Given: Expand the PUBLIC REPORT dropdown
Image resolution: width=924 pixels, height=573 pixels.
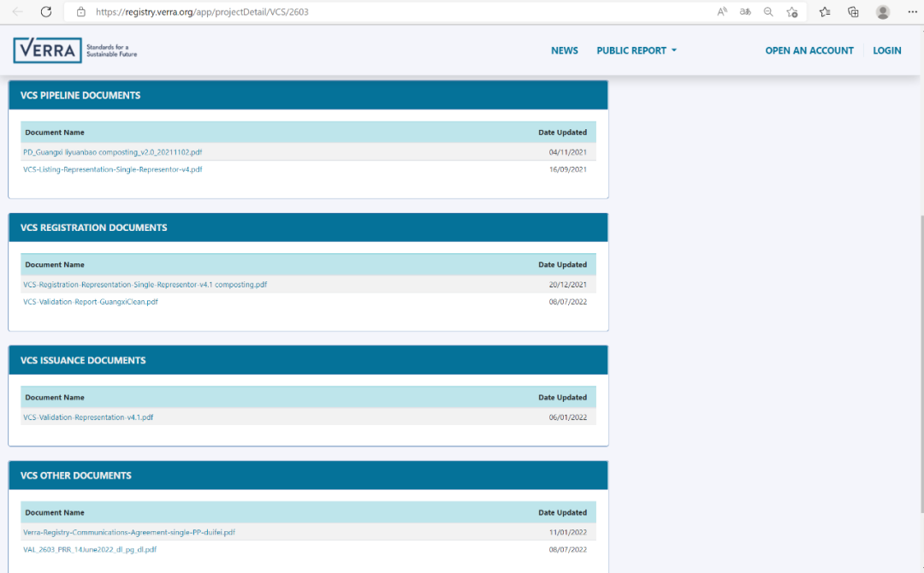Looking at the screenshot, I should tap(637, 50).
